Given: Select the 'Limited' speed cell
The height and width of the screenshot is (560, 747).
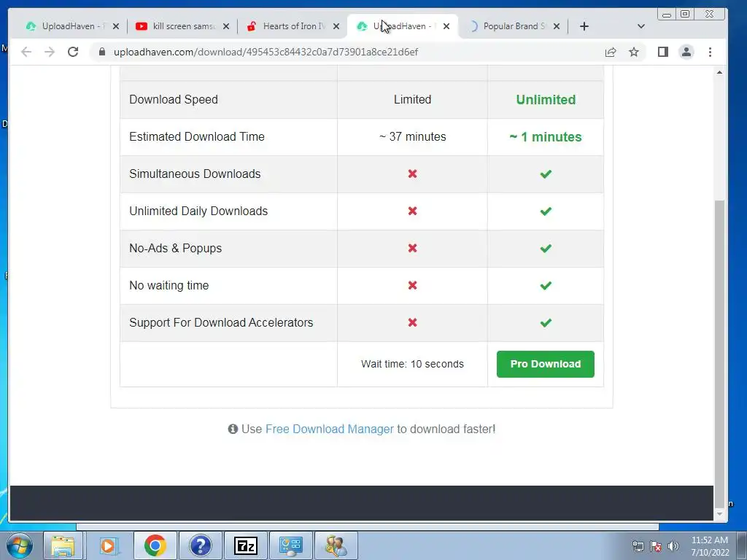Looking at the screenshot, I should pos(413,99).
